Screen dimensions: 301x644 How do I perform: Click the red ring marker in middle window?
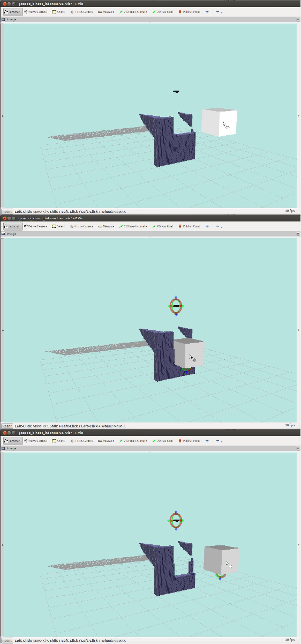(x=176, y=306)
